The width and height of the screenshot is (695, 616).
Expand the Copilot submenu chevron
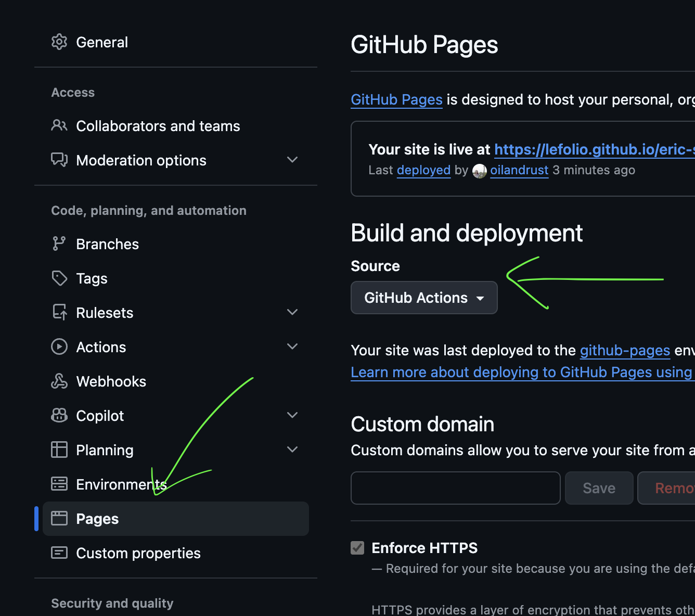pyautogui.click(x=292, y=415)
